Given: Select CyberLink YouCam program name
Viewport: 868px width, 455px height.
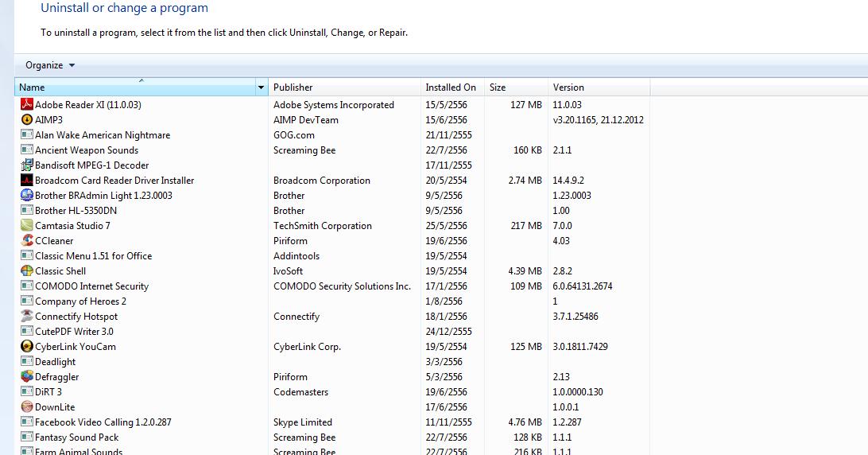Looking at the screenshot, I should 76,346.
